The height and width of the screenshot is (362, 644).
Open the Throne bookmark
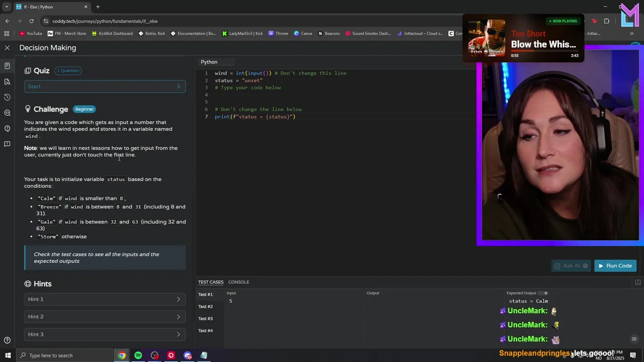278,34
